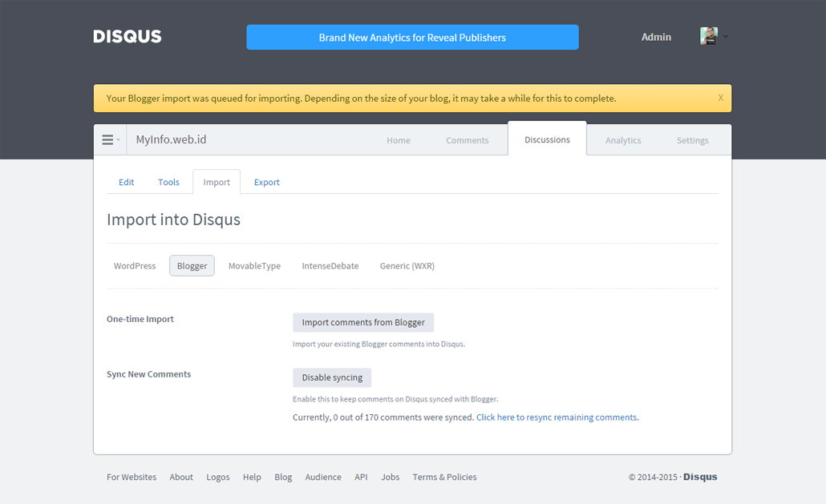Screen dimensions: 826x504
Task: Expand the dropdown arrow beside avatar
Action: [726, 37]
